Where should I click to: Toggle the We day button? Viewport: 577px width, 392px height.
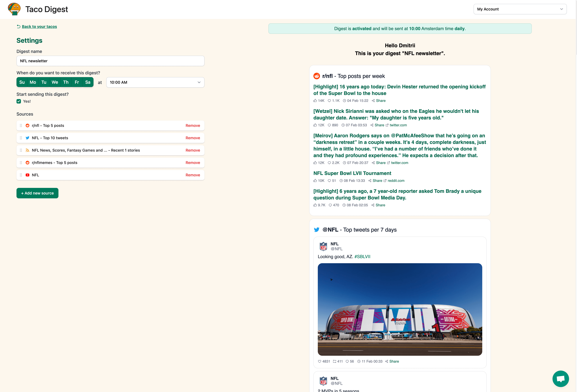tap(55, 82)
